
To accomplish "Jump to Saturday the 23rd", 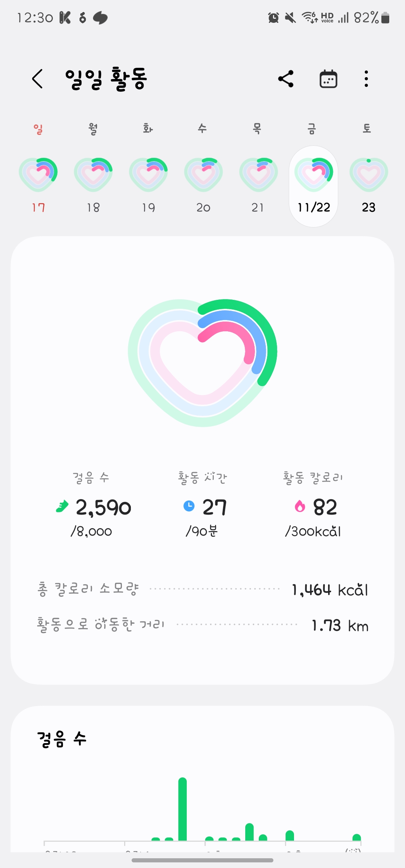I will [369, 175].
